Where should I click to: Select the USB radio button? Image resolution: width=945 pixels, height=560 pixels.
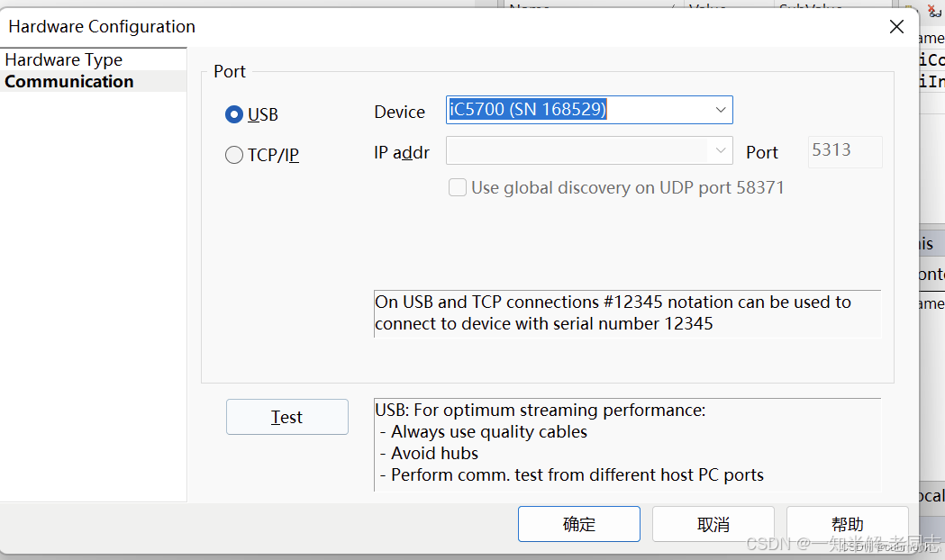(234, 114)
